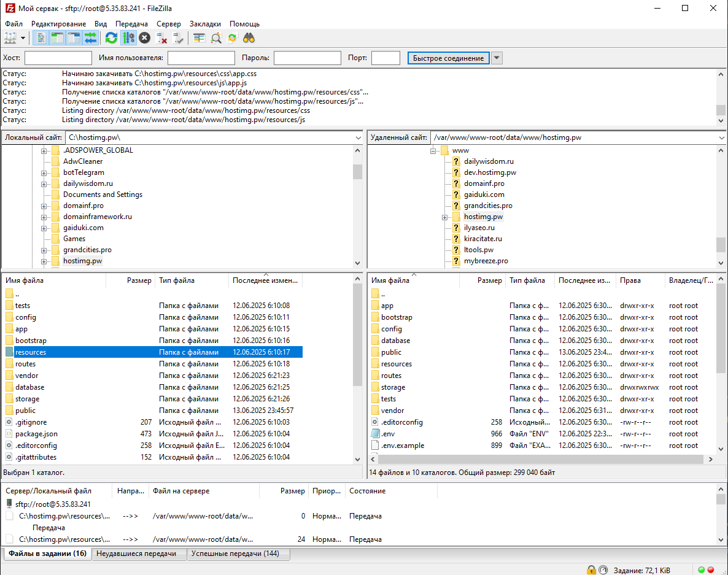The width and height of the screenshot is (728, 575).
Task: Select Games folder in local tree
Action: pos(74,239)
